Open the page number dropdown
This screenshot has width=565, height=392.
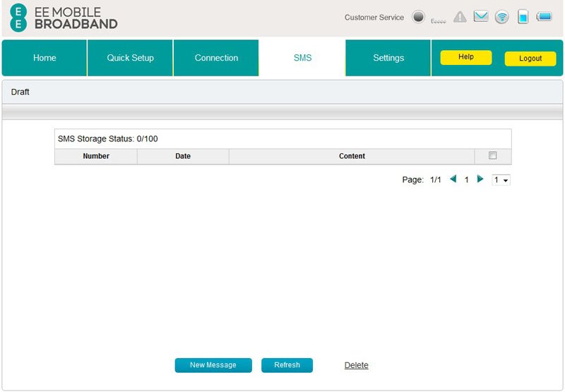coord(501,180)
